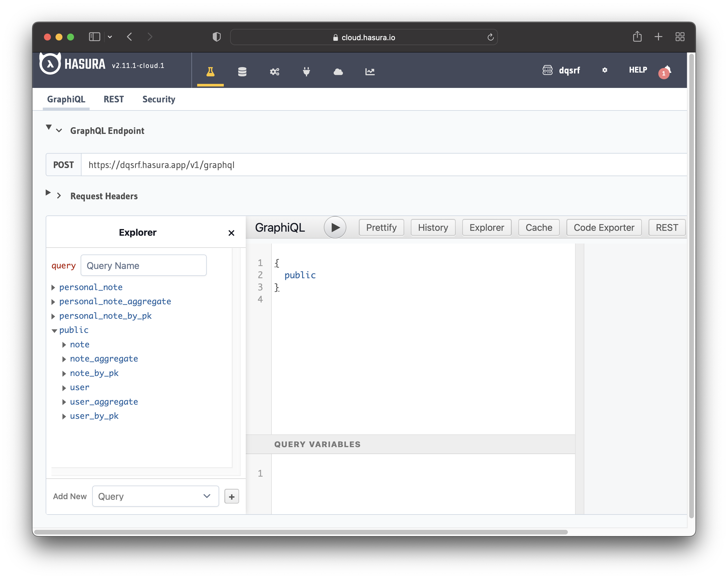The height and width of the screenshot is (579, 728).
Task: Click the Code Exporter button
Action: (x=603, y=227)
